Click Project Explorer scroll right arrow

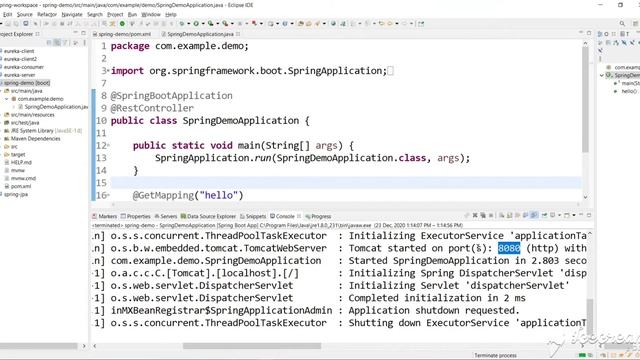(84, 346)
